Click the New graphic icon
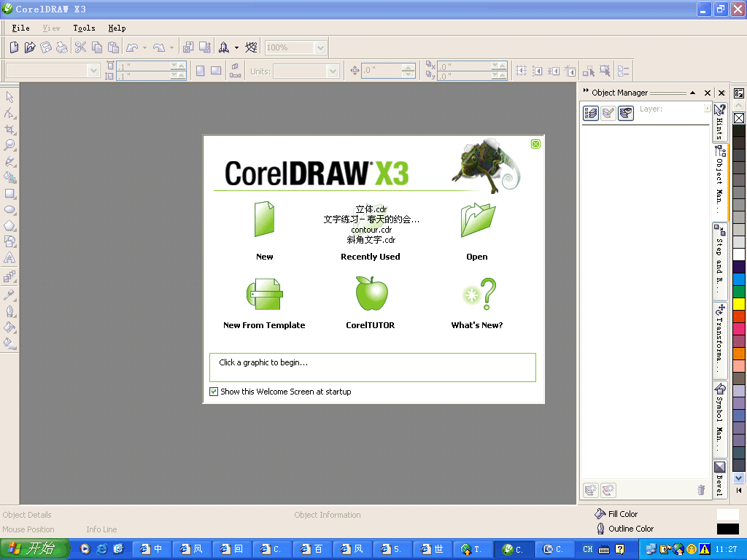The height and width of the screenshot is (560, 747). 264,219
